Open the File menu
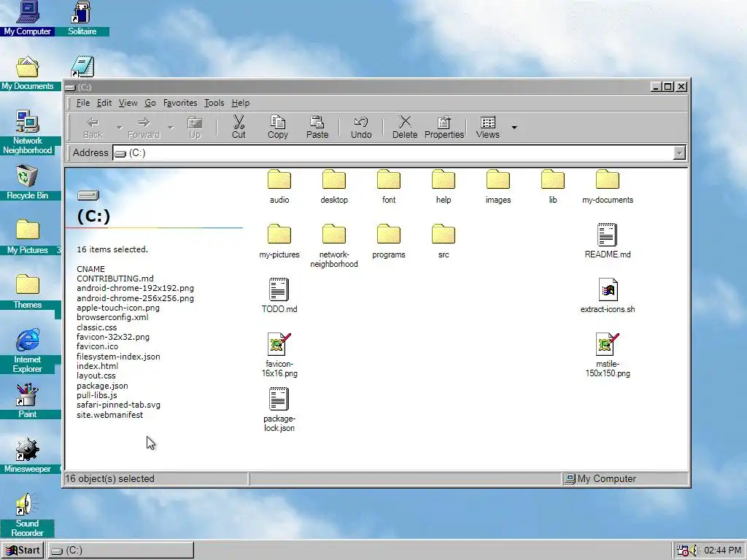The width and height of the screenshot is (747, 560). click(x=83, y=103)
